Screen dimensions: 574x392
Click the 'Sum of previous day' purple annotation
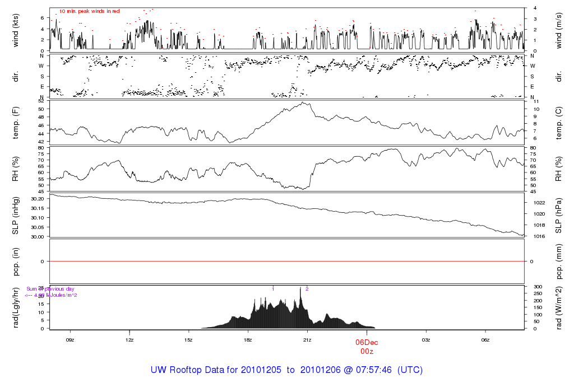tap(50, 289)
